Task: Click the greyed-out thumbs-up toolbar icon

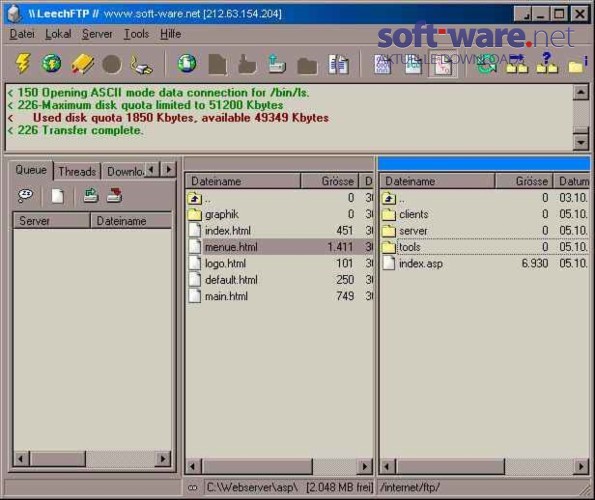Action: pos(247,64)
